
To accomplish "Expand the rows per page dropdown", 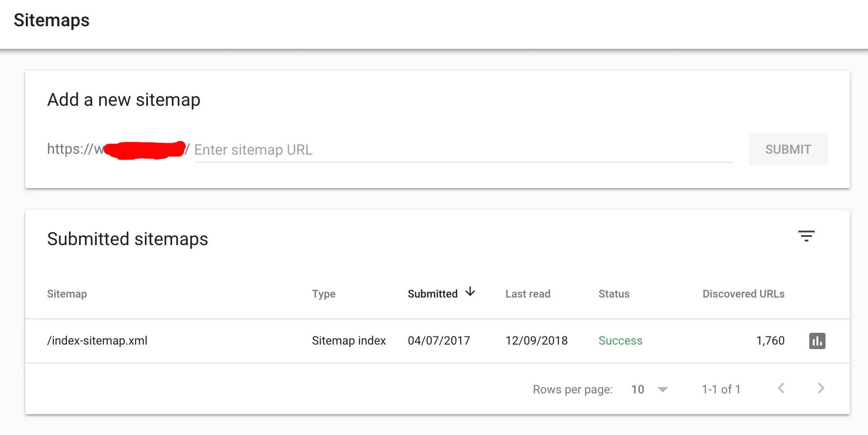I will click(662, 389).
